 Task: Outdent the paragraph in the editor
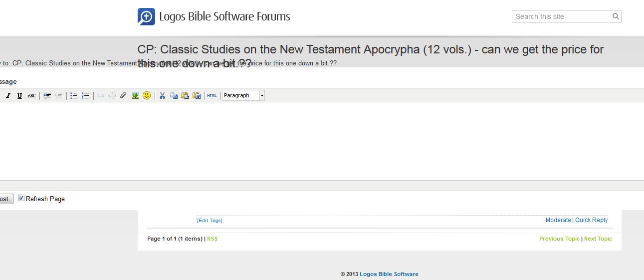pos(58,95)
